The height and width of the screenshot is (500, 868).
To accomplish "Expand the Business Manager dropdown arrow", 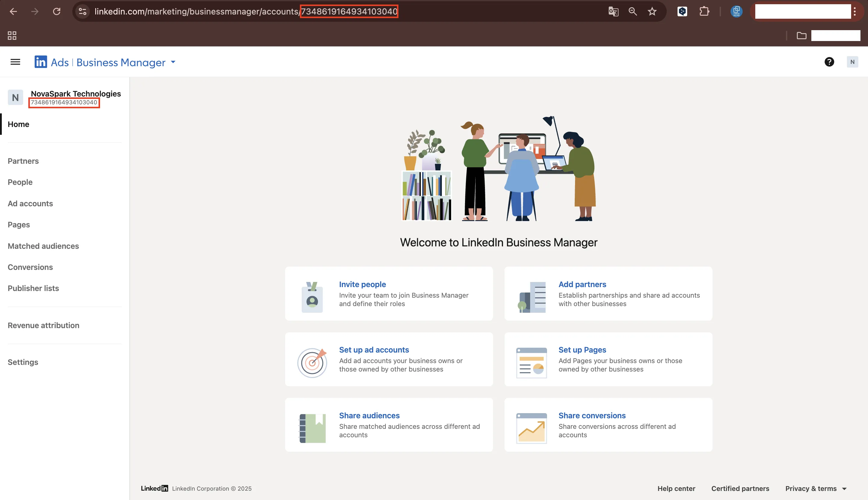I will click(x=173, y=62).
